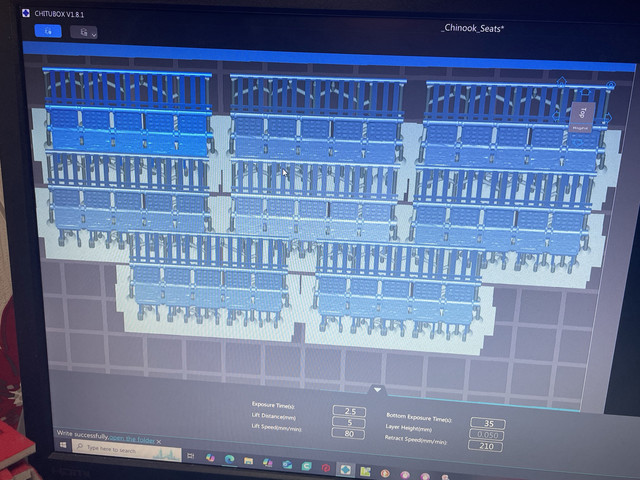Click the blue save file button

48,31
